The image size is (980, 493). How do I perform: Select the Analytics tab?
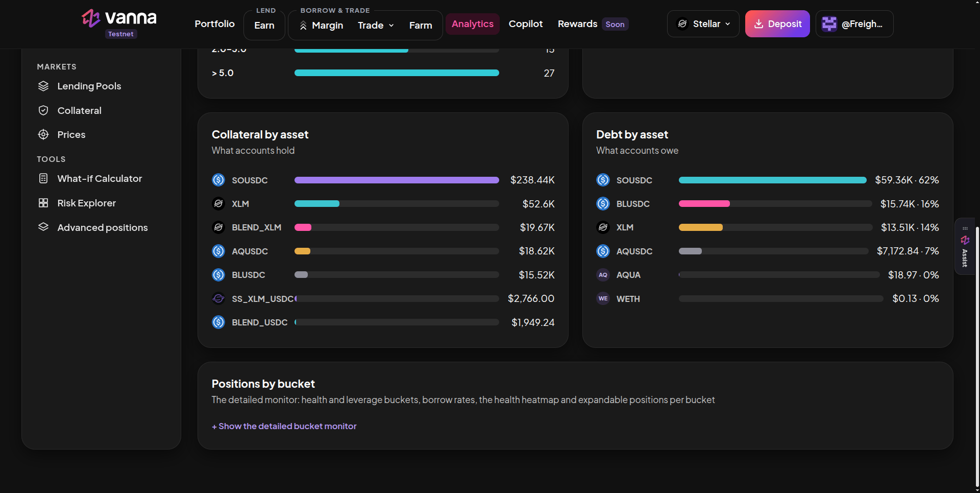point(473,24)
